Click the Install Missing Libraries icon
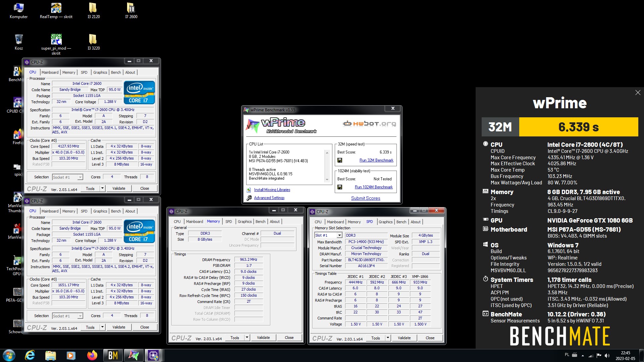Image resolution: width=644 pixels, height=362 pixels. pyautogui.click(x=249, y=190)
